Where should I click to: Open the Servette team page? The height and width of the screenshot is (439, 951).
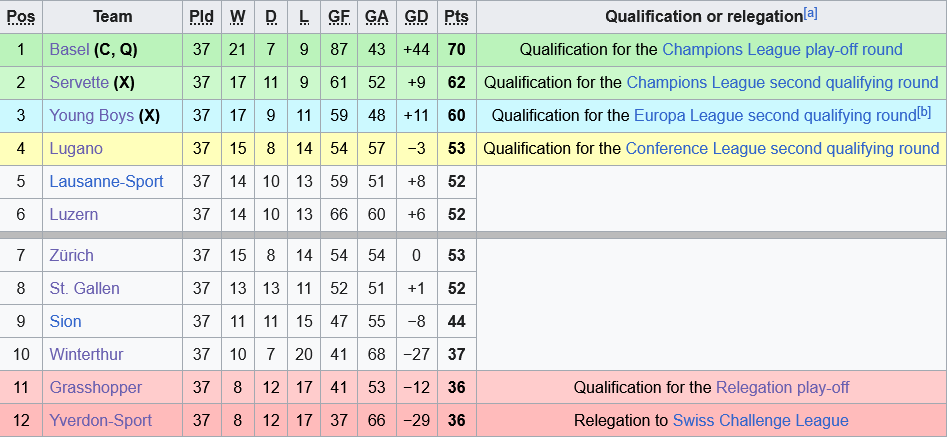point(79,82)
